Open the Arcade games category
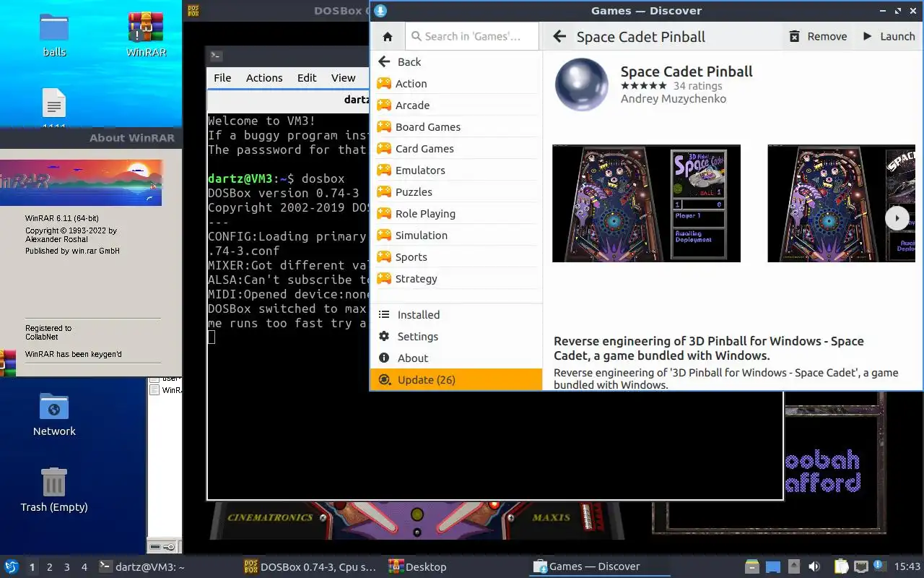924x578 pixels. click(456, 105)
